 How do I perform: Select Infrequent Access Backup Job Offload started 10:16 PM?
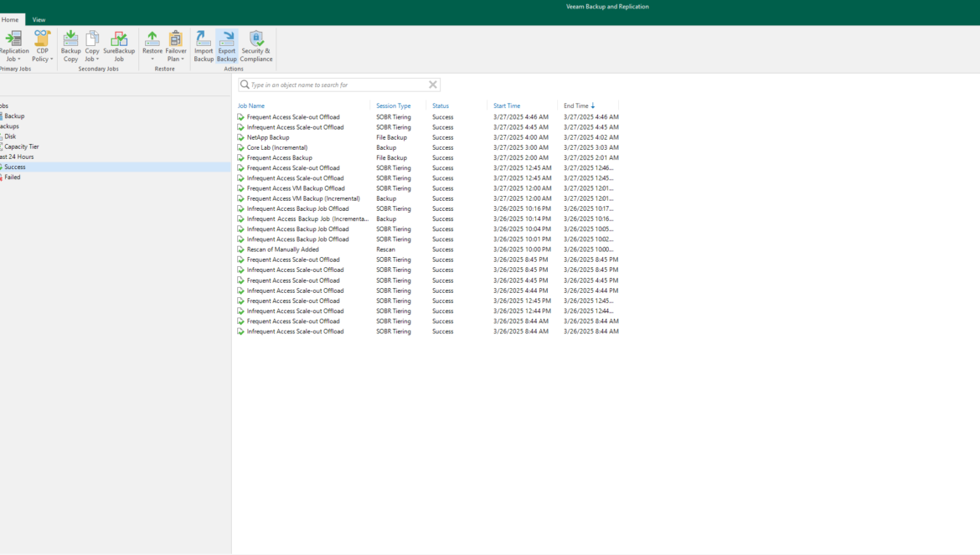[x=297, y=208]
